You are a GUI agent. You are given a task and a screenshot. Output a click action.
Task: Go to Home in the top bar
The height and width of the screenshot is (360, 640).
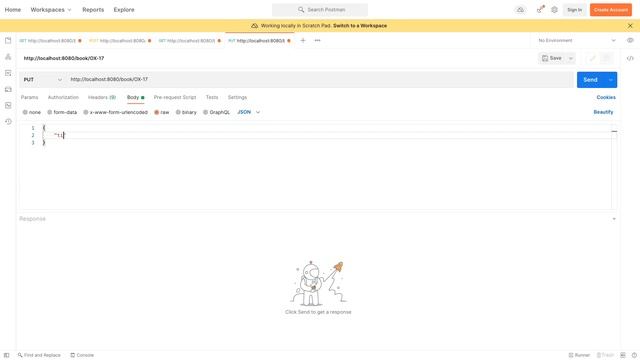13,10
